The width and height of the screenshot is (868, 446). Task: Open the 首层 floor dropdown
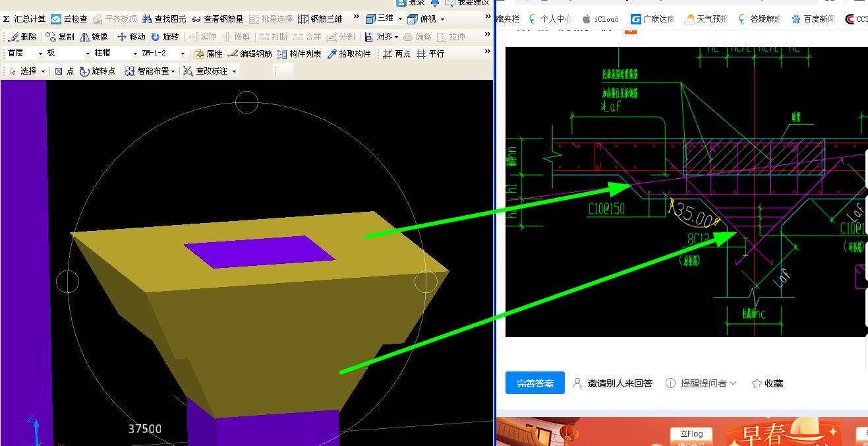coord(24,53)
